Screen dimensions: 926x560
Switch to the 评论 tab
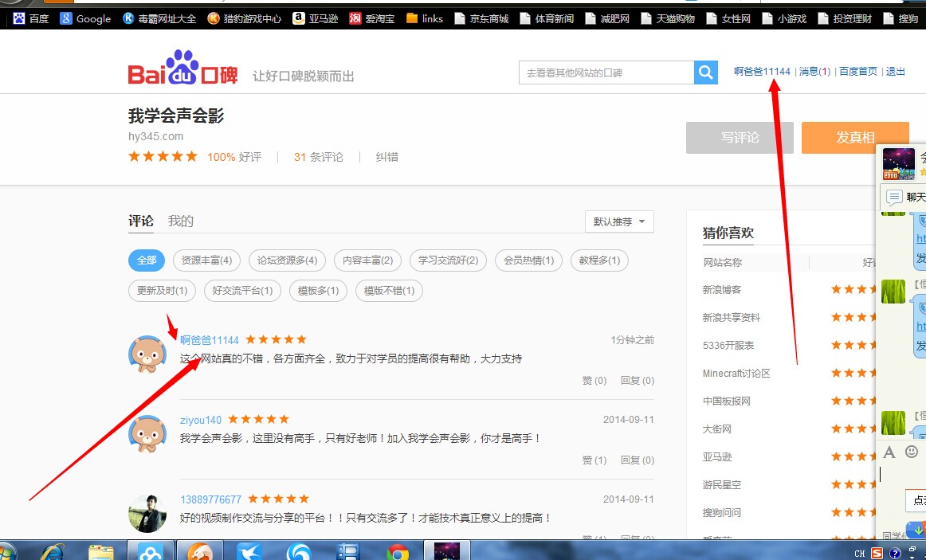[x=141, y=221]
